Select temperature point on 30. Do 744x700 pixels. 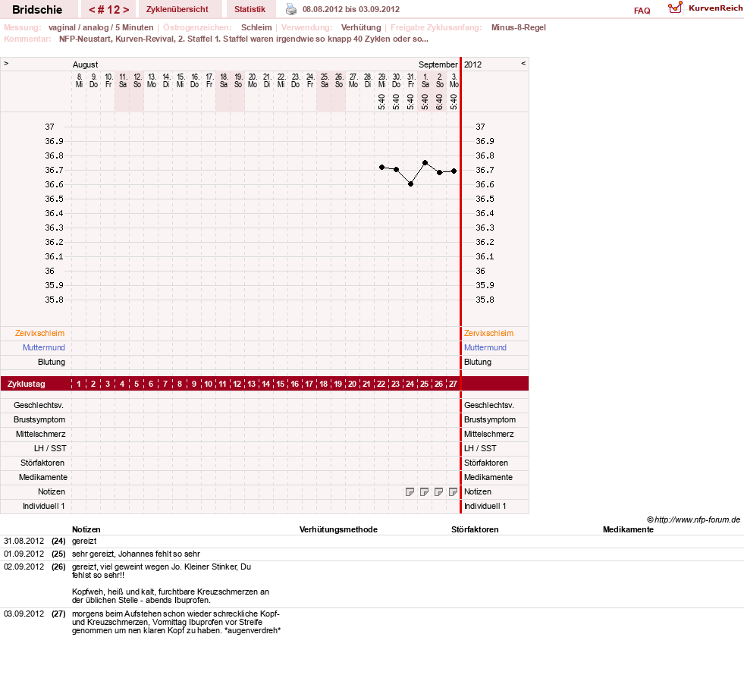[396, 169]
